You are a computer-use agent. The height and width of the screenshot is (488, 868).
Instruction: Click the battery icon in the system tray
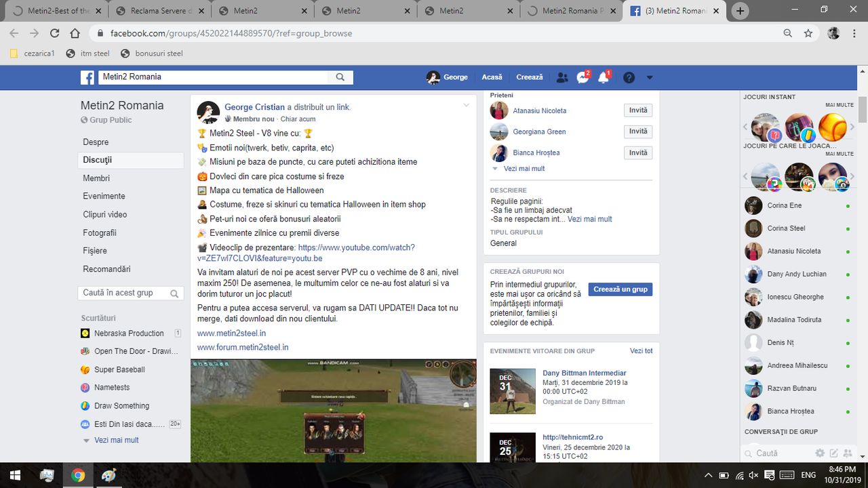click(x=724, y=475)
